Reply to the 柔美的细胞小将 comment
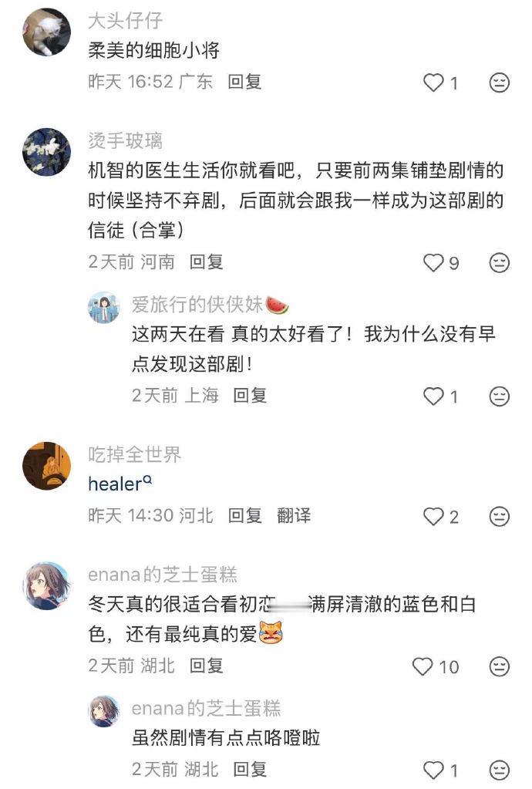Image resolution: width=532 pixels, height=789 pixels. (x=244, y=82)
